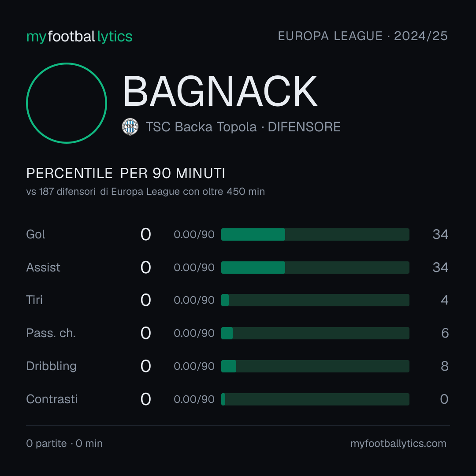Click the Tiri percentile bar

coord(315,300)
